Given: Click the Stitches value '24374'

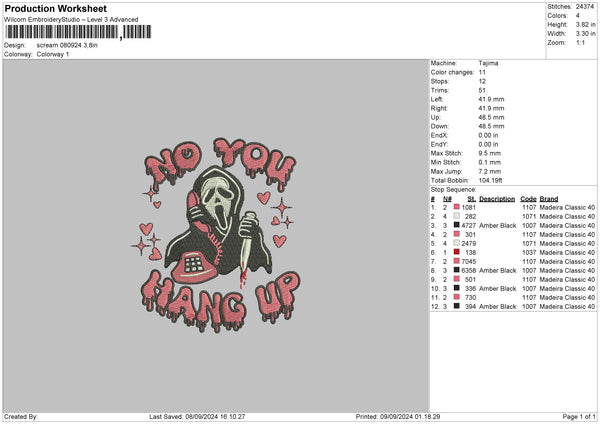Looking at the screenshot, I should pos(585,7).
